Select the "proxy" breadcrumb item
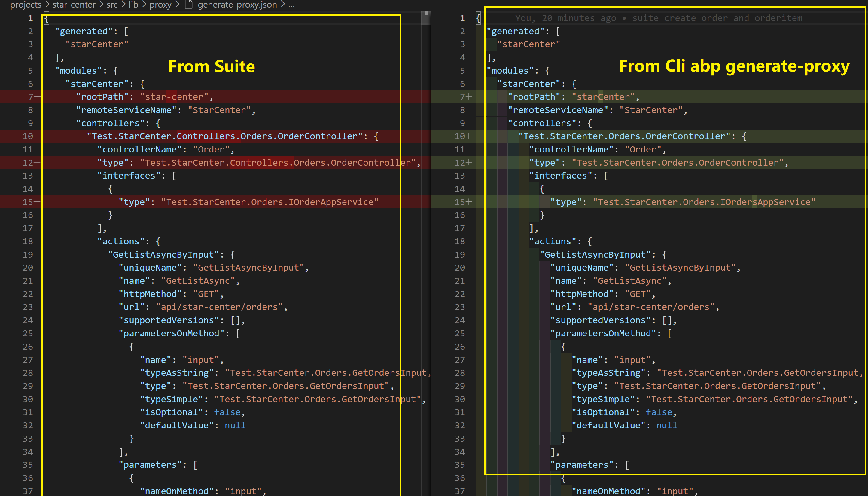 [160, 5]
